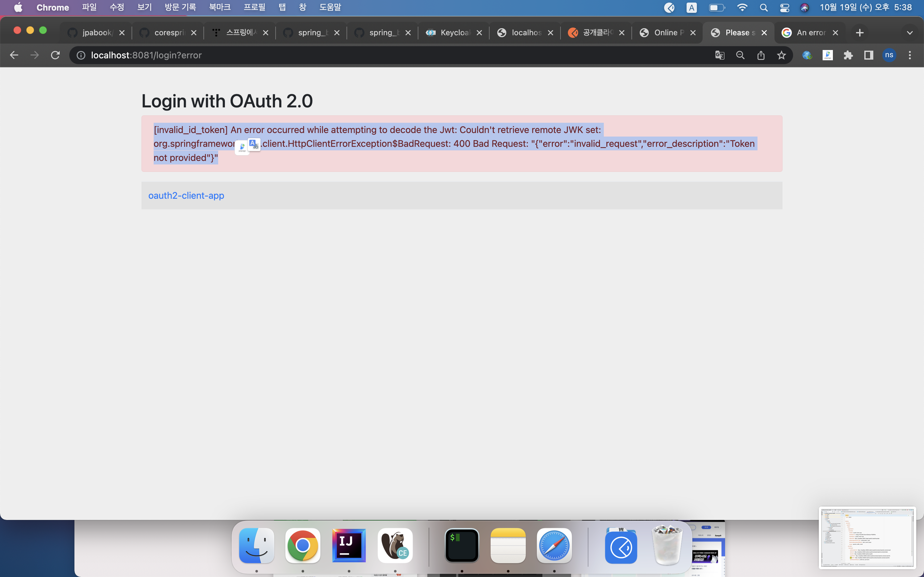924x577 pixels.
Task: Click the Chrome extensions puzzle icon
Action: 848,55
